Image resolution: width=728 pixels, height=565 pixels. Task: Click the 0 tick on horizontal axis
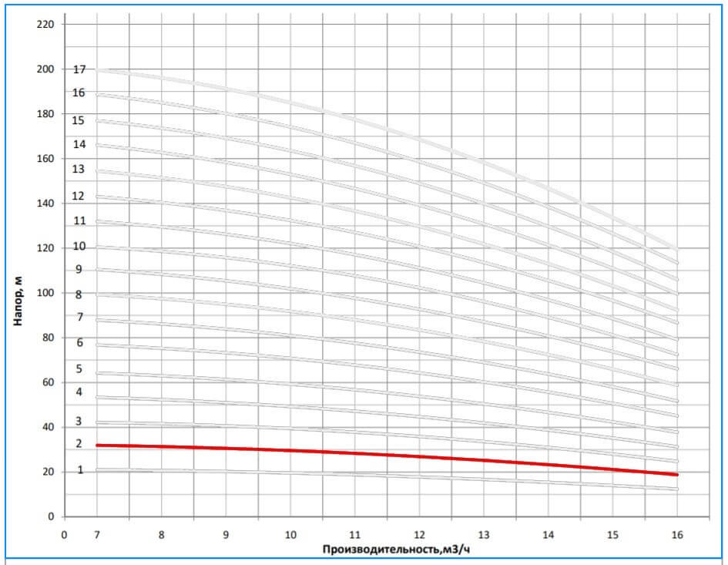pos(65,534)
